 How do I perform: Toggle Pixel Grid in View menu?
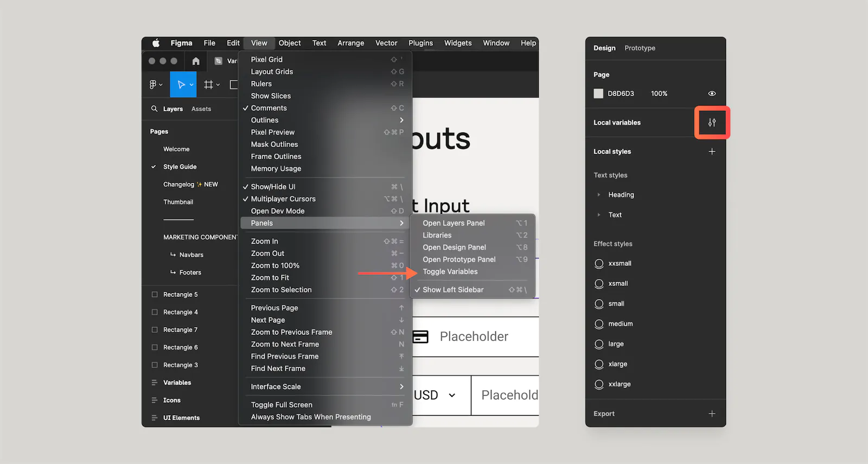pos(325,59)
